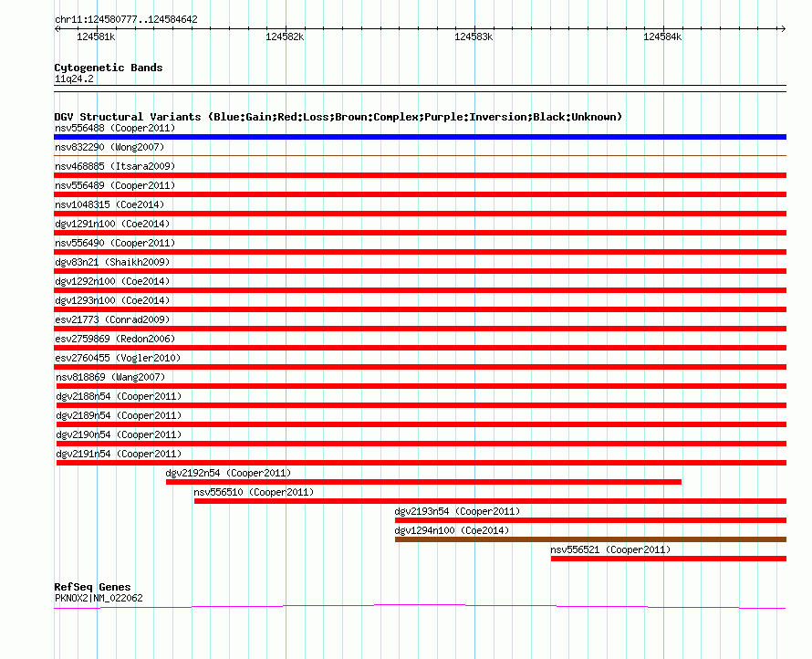Image resolution: width=812 pixels, height=659 pixels.
Task: Select the brown dgv1294n100 complex variant bar
Action: point(590,539)
